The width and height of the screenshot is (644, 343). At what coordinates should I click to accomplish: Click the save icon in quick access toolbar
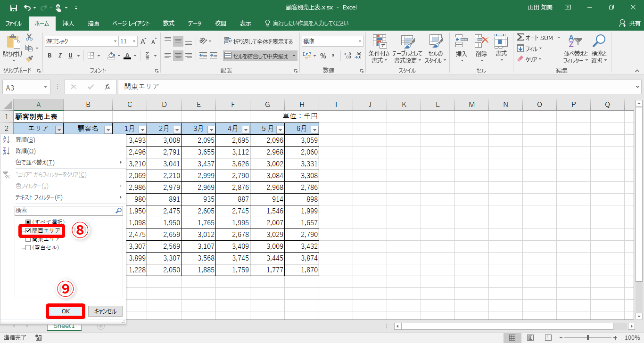(x=13, y=8)
